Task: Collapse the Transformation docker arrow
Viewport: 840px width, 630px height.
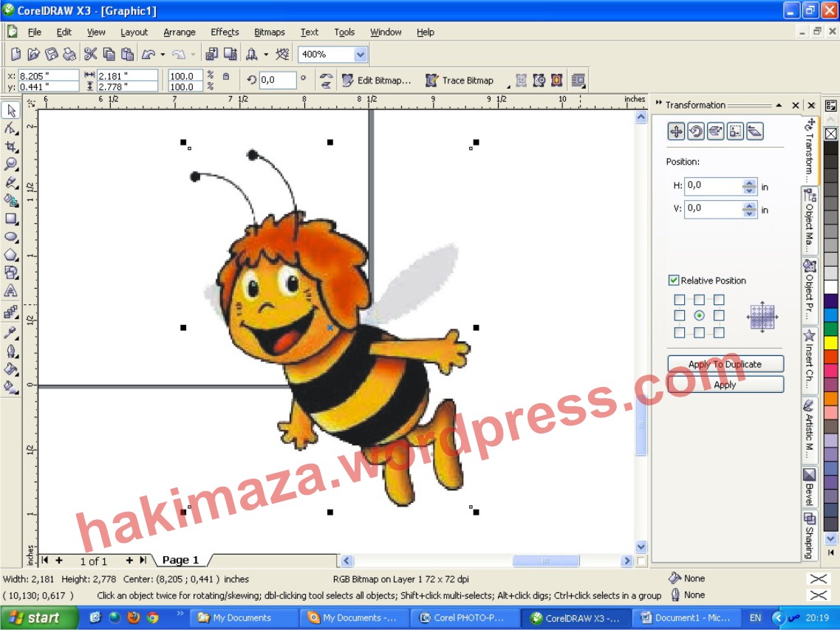Action: (x=779, y=105)
